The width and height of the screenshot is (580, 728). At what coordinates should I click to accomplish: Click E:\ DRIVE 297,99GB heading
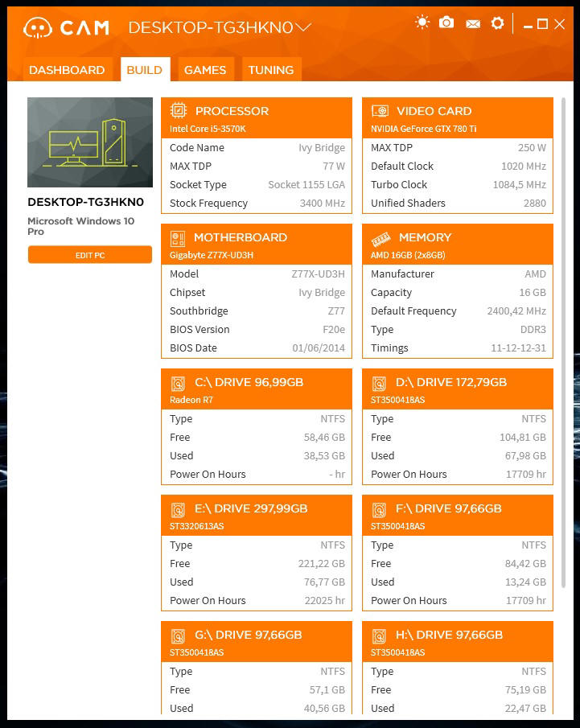[251, 508]
